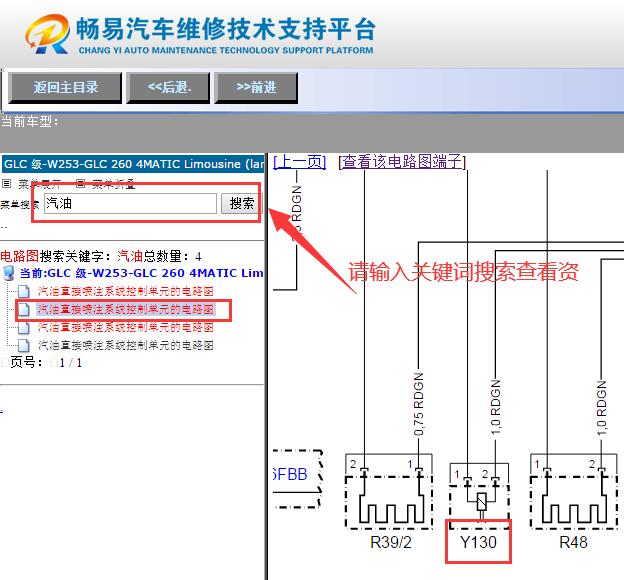This screenshot has height=580, width=624.
Task: Open the 查看该电路图端子 link
Action: pos(402,162)
